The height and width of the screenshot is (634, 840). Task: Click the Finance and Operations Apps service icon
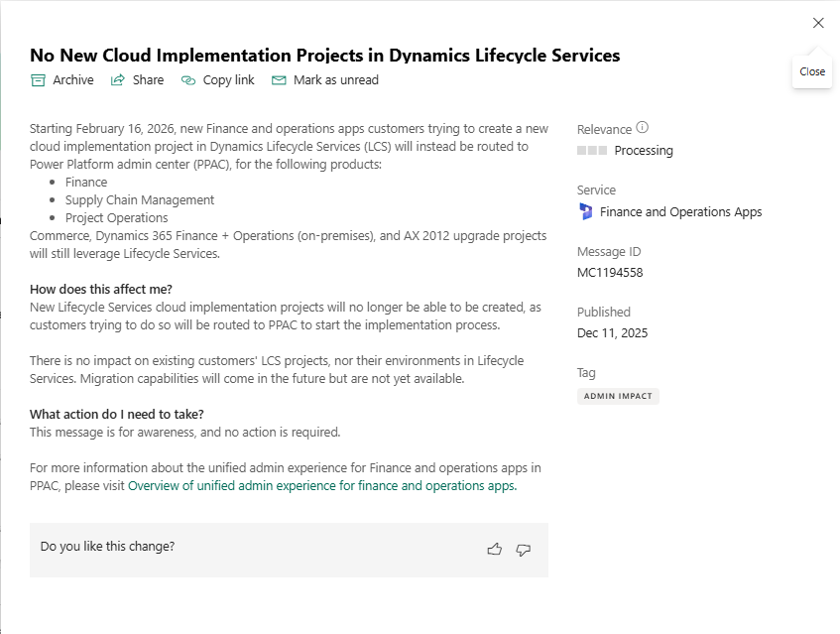585,211
